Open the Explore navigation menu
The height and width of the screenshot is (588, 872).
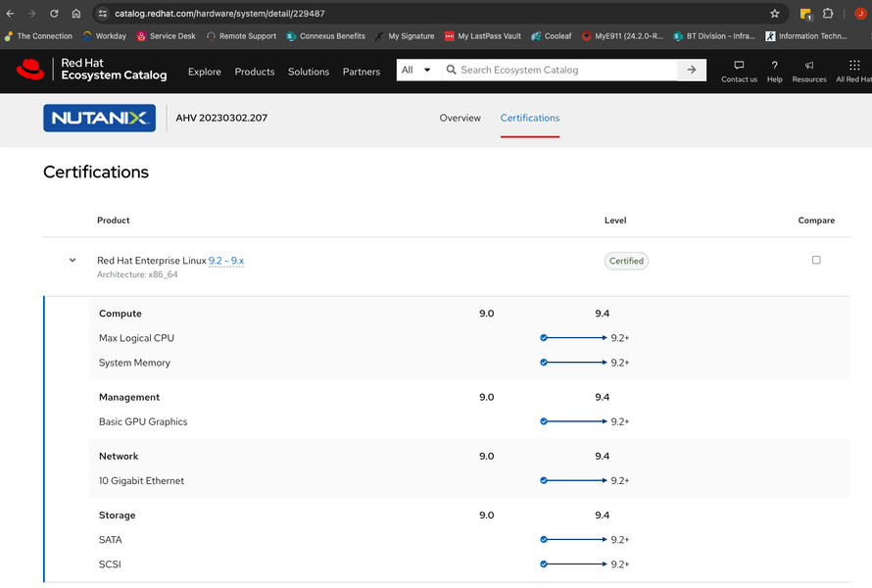click(x=205, y=72)
